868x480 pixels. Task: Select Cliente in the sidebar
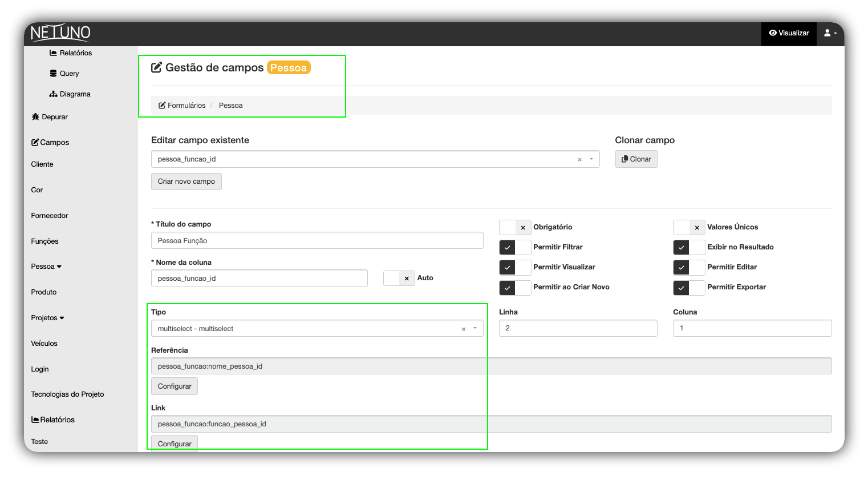(42, 164)
